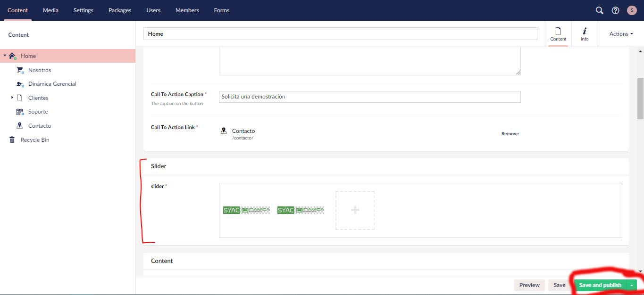Open the Actions dropdown
This screenshot has width=644, height=295.
(x=621, y=34)
